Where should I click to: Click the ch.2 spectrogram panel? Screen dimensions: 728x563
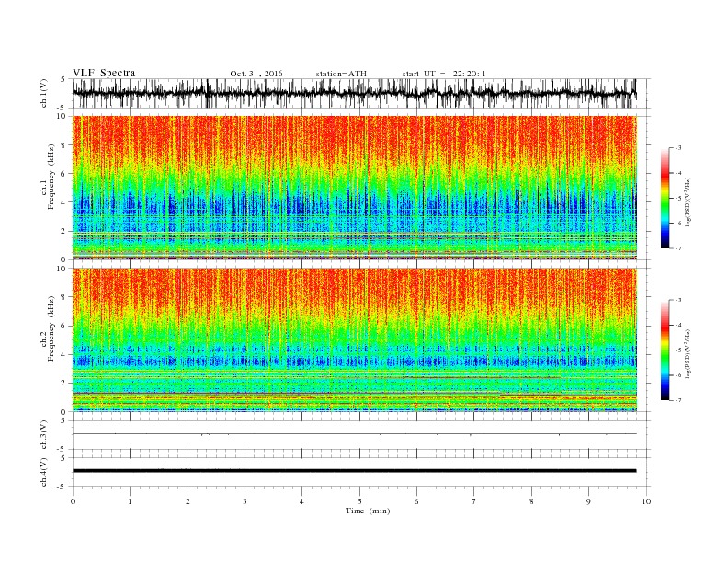pyautogui.click(x=355, y=340)
